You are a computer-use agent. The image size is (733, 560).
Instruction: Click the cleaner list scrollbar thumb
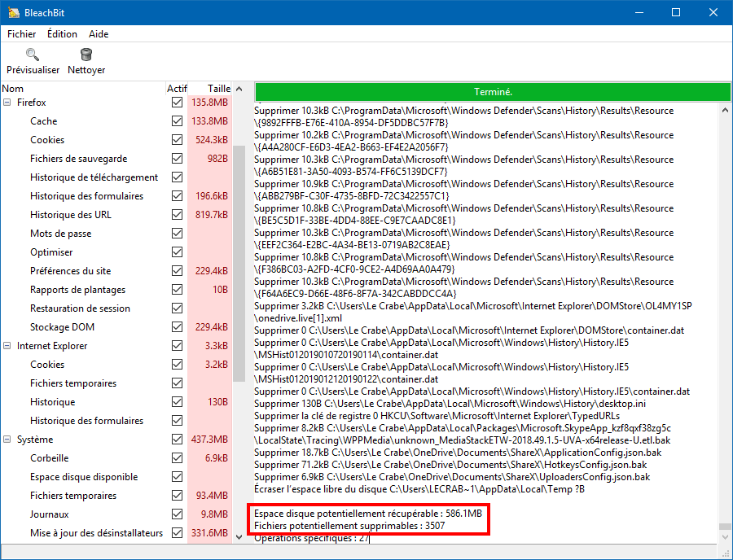239,264
